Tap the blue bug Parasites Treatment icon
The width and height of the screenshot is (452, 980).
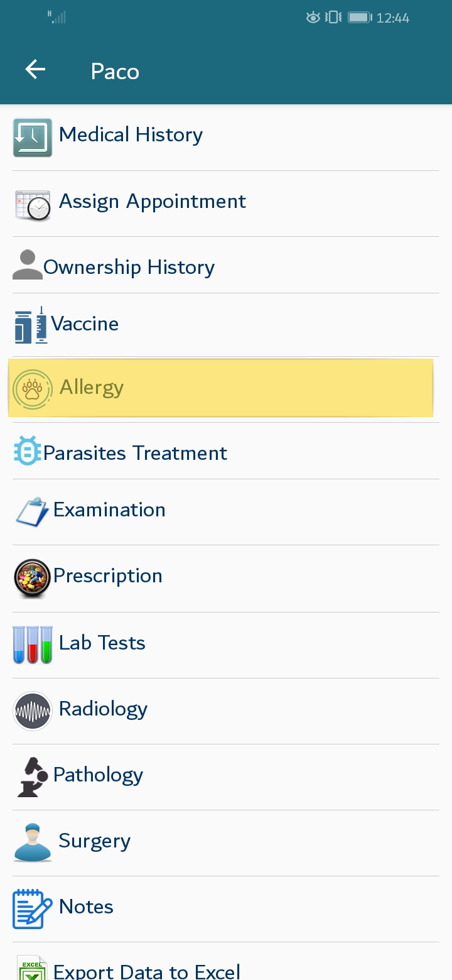[x=28, y=450]
